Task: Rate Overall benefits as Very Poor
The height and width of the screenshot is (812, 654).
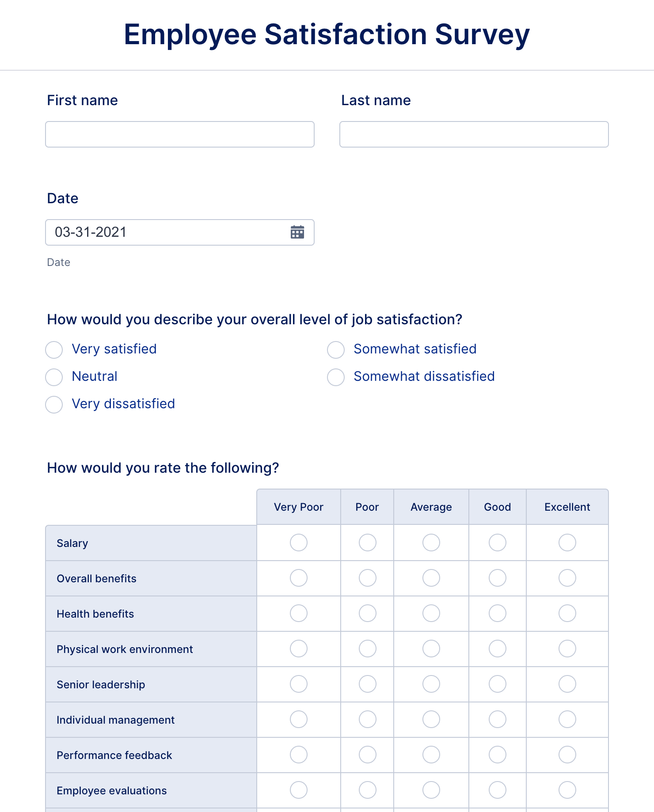Action: (299, 578)
